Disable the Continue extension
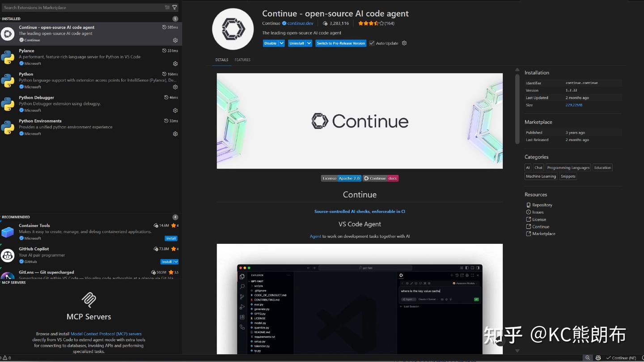Image resolution: width=644 pixels, height=362 pixels. pyautogui.click(x=270, y=43)
